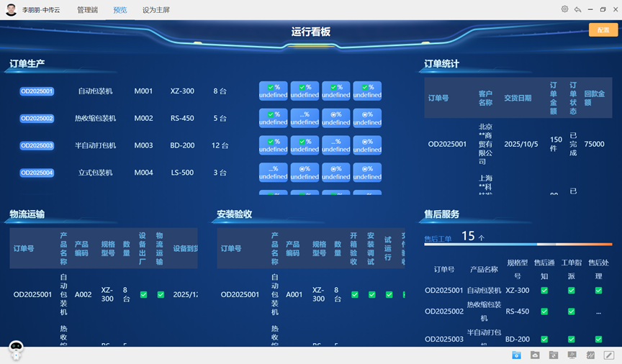Click order badge OD2025003 in 订单生产
Screen dimensions: 622x364
coord(37,145)
